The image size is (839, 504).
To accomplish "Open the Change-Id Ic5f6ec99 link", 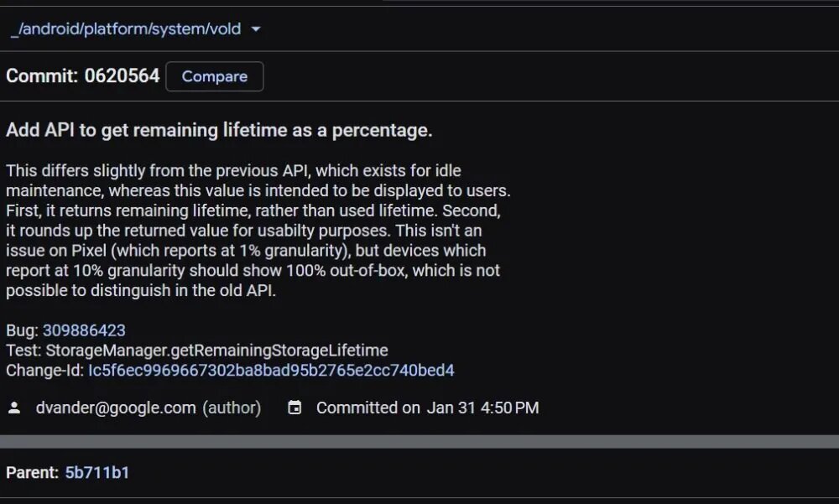I will pos(271,370).
